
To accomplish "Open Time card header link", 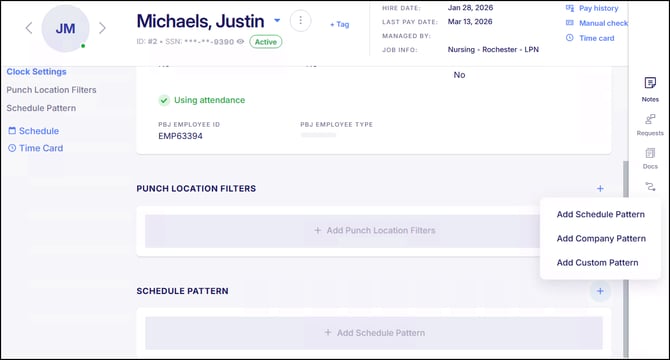I will [597, 38].
